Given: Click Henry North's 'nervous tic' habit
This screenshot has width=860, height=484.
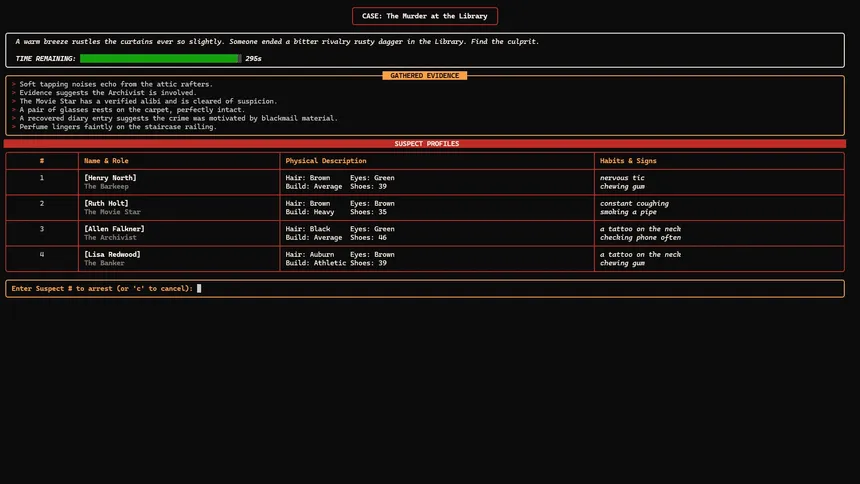Looking at the screenshot, I should click(x=622, y=178).
